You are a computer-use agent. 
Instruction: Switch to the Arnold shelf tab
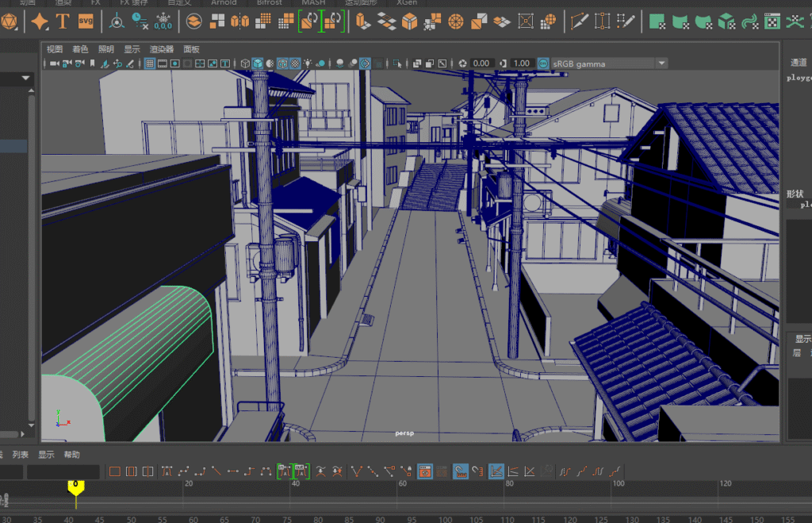tap(223, 2)
